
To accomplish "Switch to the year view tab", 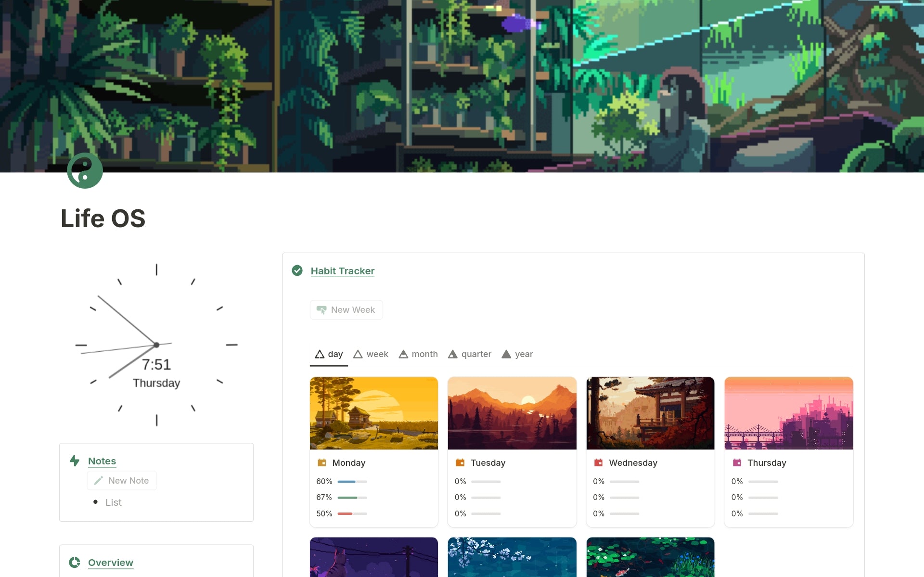I will pyautogui.click(x=517, y=354).
